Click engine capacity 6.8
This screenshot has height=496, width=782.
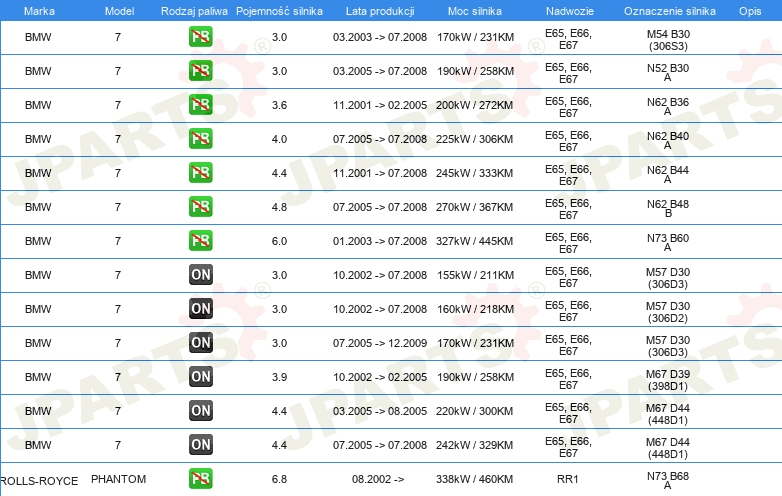[279, 479]
